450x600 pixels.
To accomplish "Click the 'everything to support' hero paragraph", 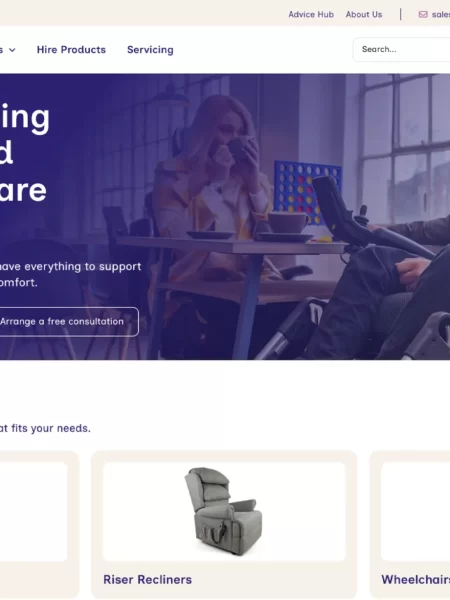I will tap(70, 274).
